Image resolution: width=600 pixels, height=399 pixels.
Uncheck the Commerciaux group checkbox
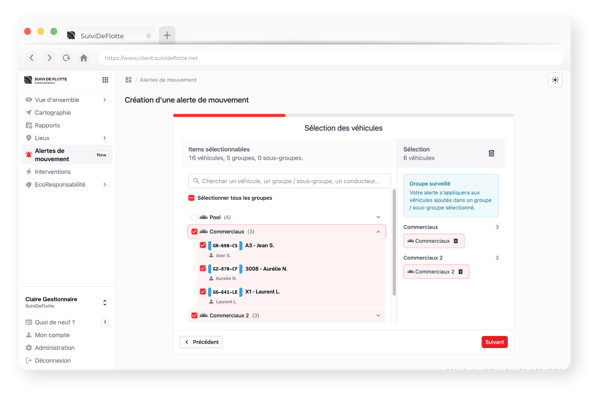pyautogui.click(x=194, y=231)
